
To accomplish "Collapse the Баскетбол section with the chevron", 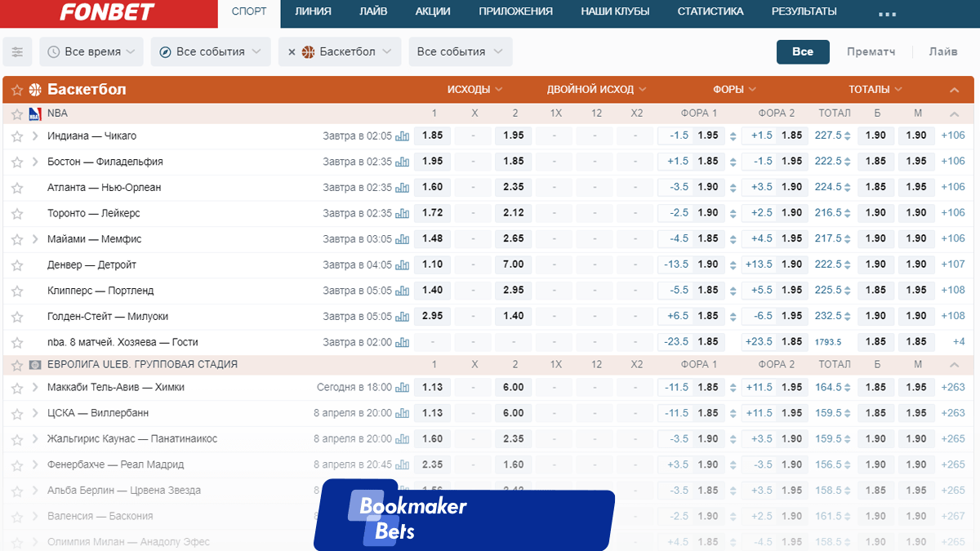I will pos(955,90).
